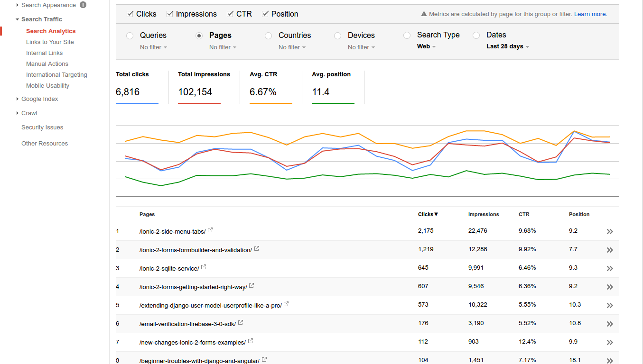The width and height of the screenshot is (643, 364).
Task: Click external link icon beside /ionic-2-sqlite-service/
Action: 204,267
